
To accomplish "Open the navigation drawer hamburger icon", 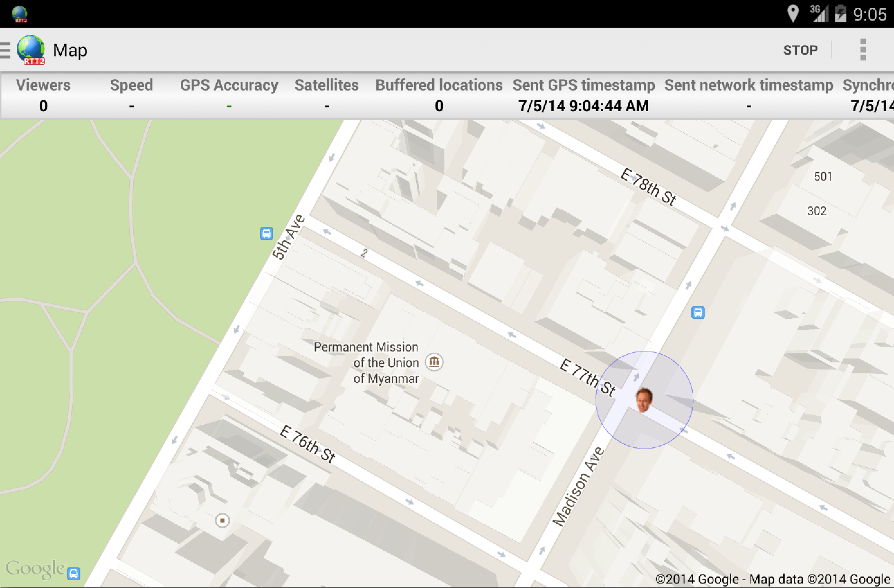I will pos(5,50).
